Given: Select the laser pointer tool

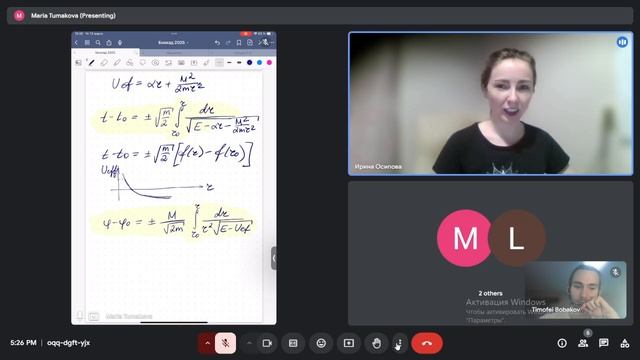Looking at the screenshot, I should [207, 62].
